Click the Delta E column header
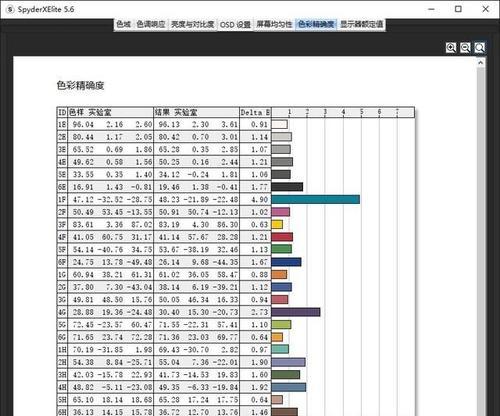This screenshot has width=500, height=416. [255, 112]
